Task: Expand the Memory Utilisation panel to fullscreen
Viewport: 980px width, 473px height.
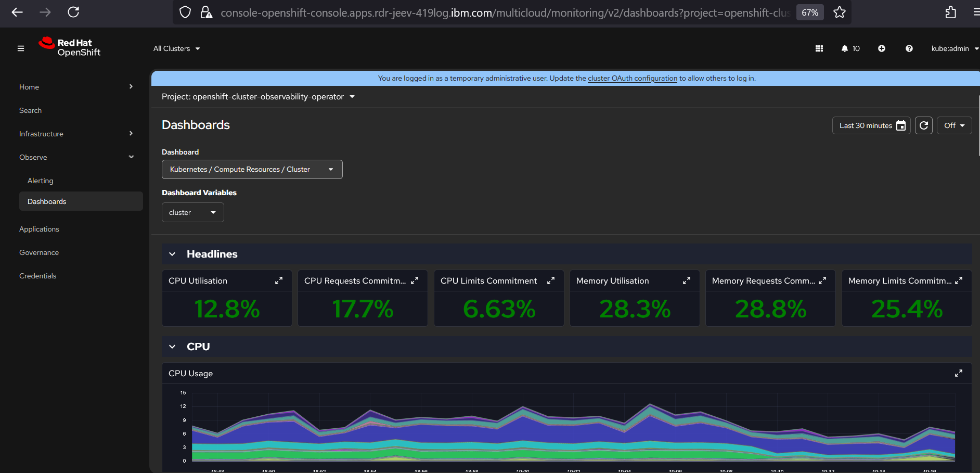Action: click(686, 280)
